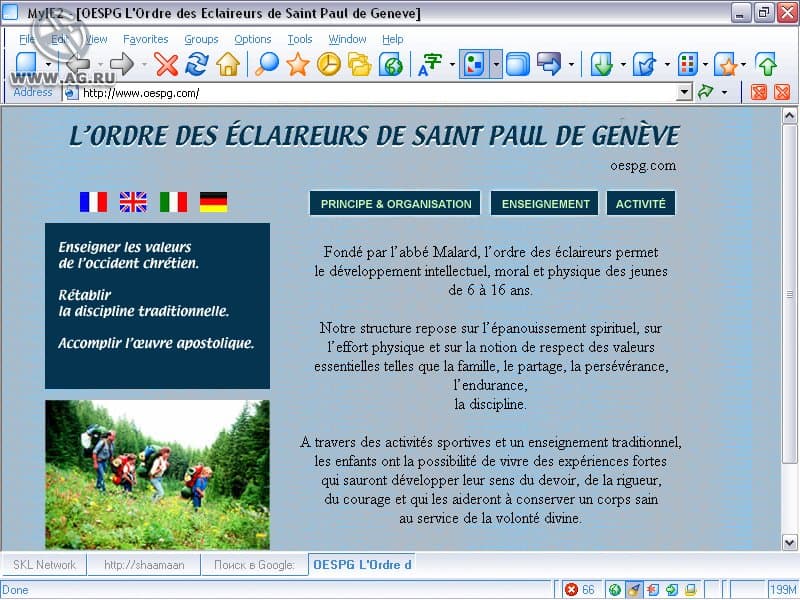Click the blue checkmark page toolbar icon
This screenshot has height=600, width=800.
pyautogui.click(x=644, y=65)
